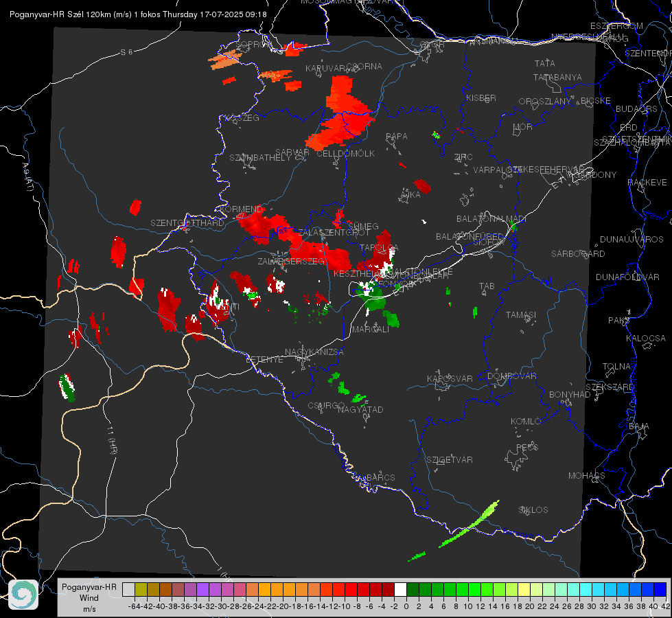Click the OROSZLANY town label
Screen dimensions: 672x618
point(545,101)
